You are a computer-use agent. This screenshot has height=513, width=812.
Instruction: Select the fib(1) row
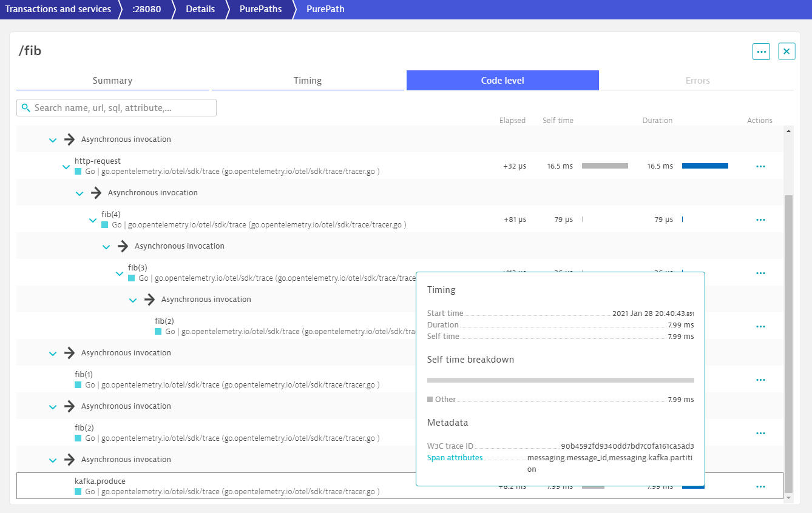coord(400,380)
